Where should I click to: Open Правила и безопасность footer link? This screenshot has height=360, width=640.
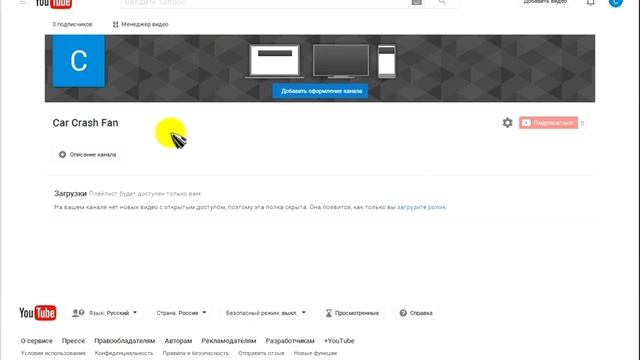pos(196,353)
